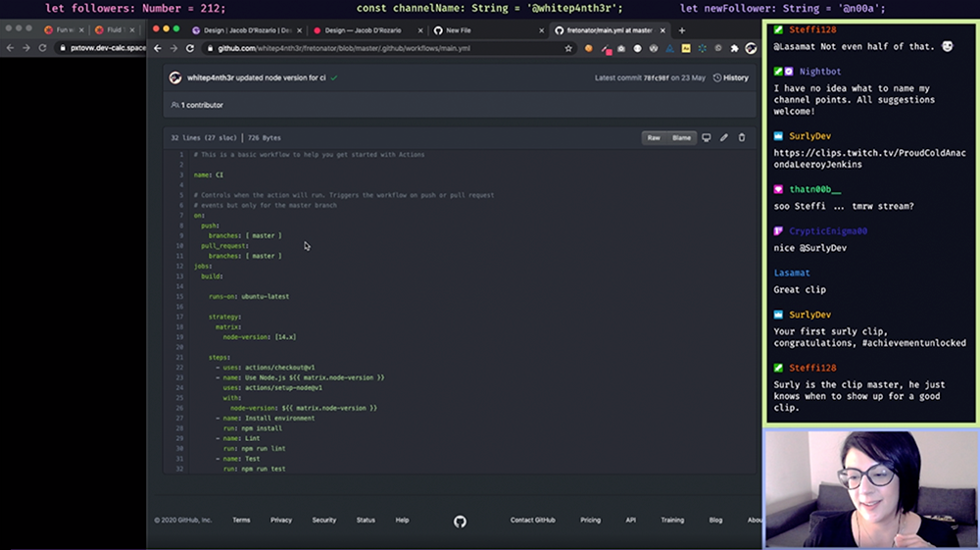Open the Privacy footer link

click(281, 520)
